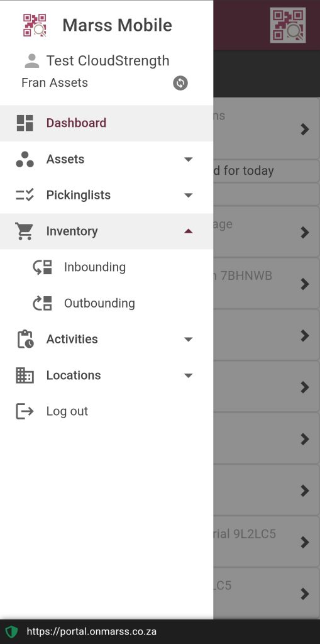Click the Assets three-dots icon
320x644 pixels.
tap(25, 159)
